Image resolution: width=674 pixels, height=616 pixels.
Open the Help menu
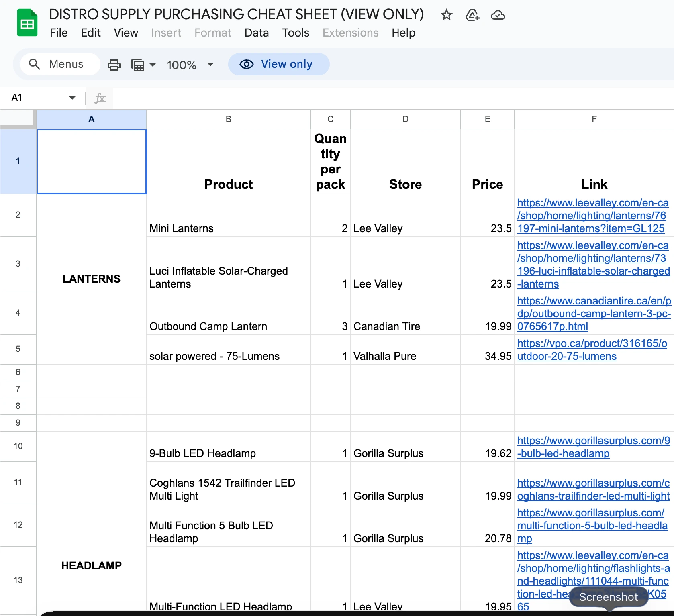click(x=403, y=33)
